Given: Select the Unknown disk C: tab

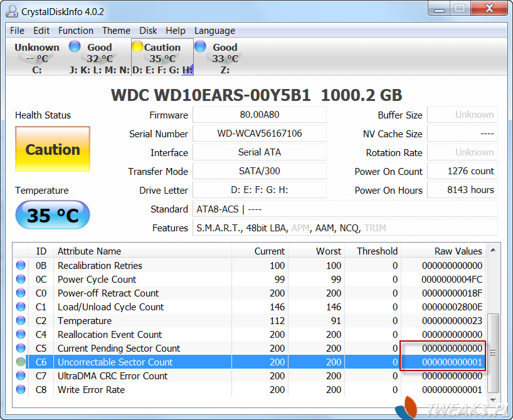Looking at the screenshot, I should (x=36, y=58).
